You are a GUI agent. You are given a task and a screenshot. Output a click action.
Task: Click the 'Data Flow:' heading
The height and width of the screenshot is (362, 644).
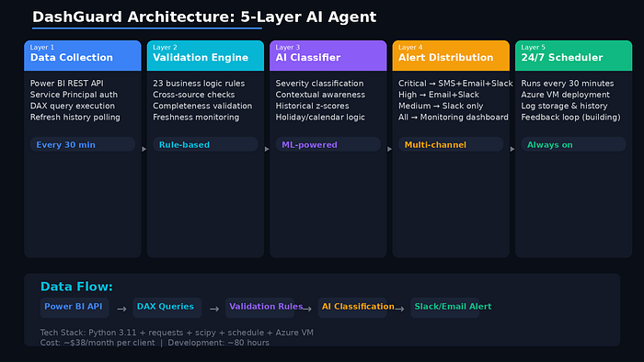[76, 287]
